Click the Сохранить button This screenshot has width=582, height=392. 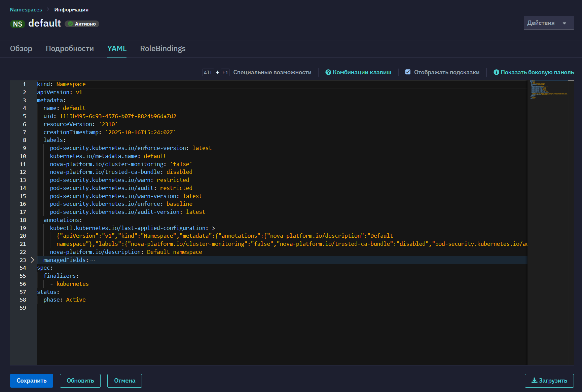32,381
